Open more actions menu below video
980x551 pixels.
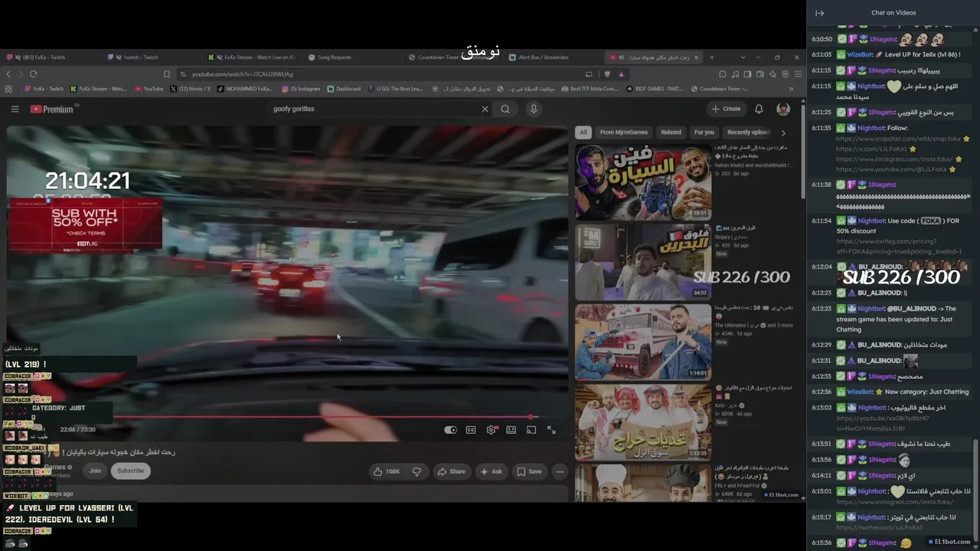(x=560, y=471)
